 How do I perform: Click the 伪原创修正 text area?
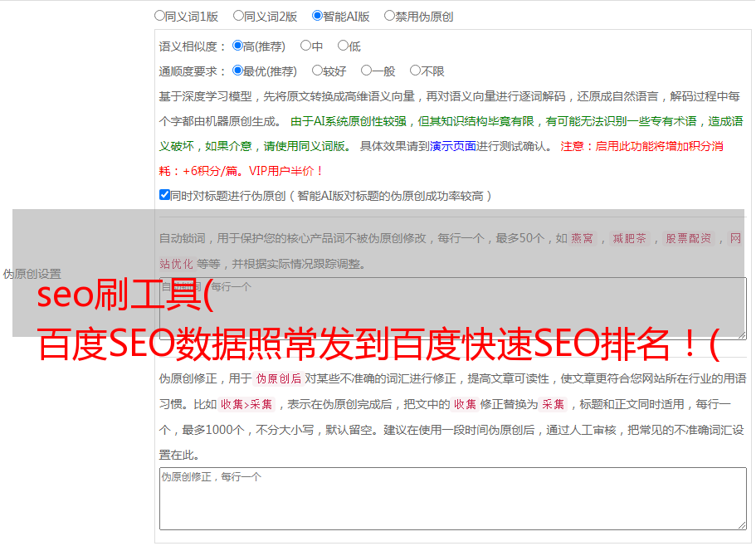pos(453,499)
